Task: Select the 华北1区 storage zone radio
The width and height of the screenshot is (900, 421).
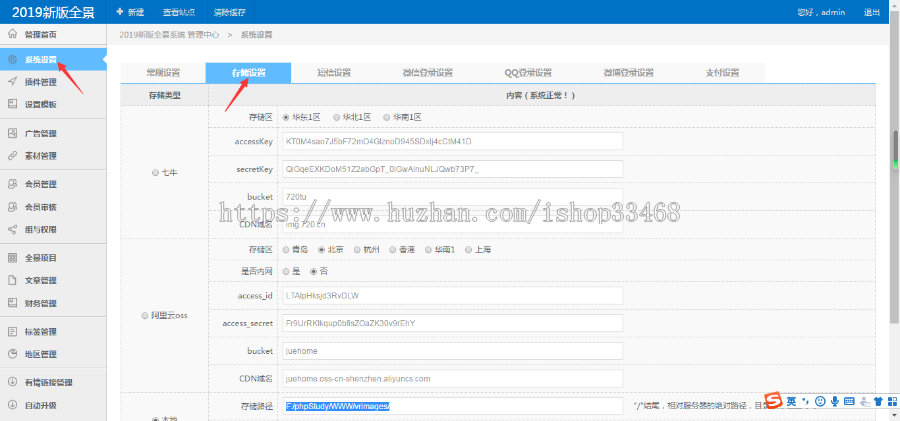Action: point(336,117)
